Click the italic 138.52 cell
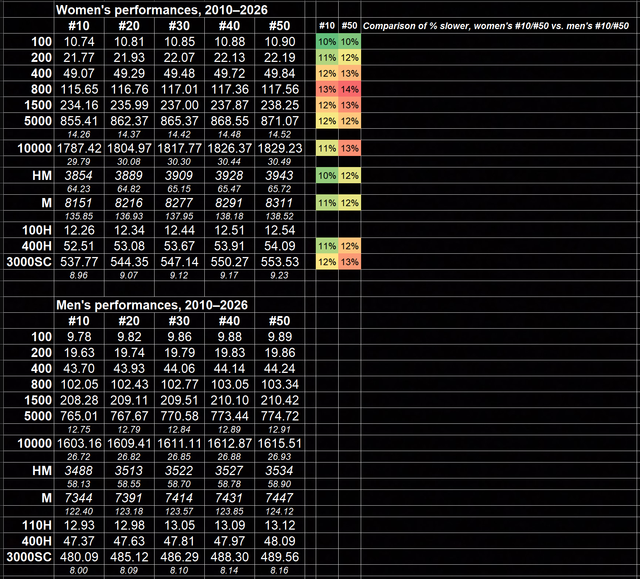Viewport: 640px width, 579px height. pyautogui.click(x=280, y=216)
